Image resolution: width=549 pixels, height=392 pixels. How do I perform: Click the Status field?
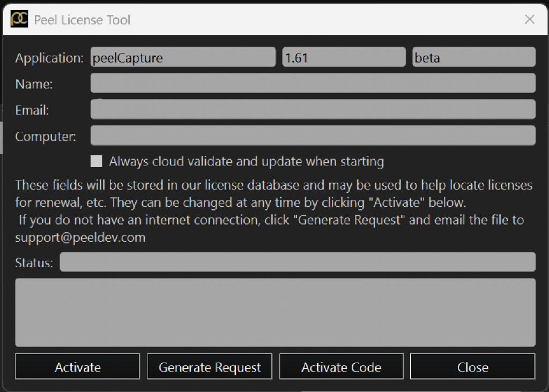tap(298, 262)
